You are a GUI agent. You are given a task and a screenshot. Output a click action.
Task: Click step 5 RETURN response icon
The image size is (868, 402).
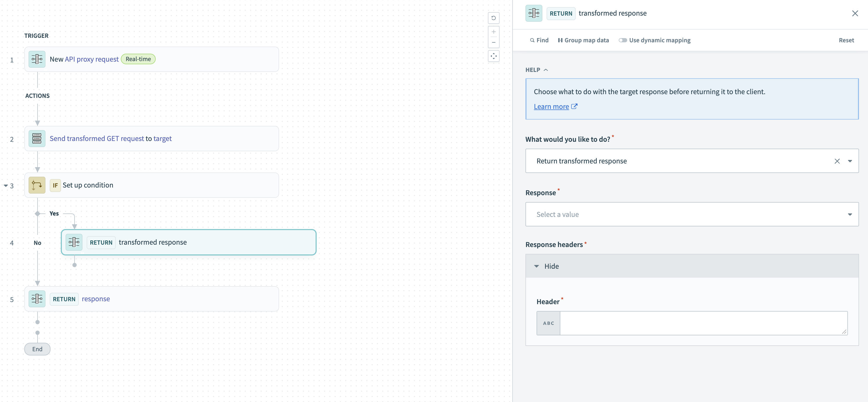(37, 299)
